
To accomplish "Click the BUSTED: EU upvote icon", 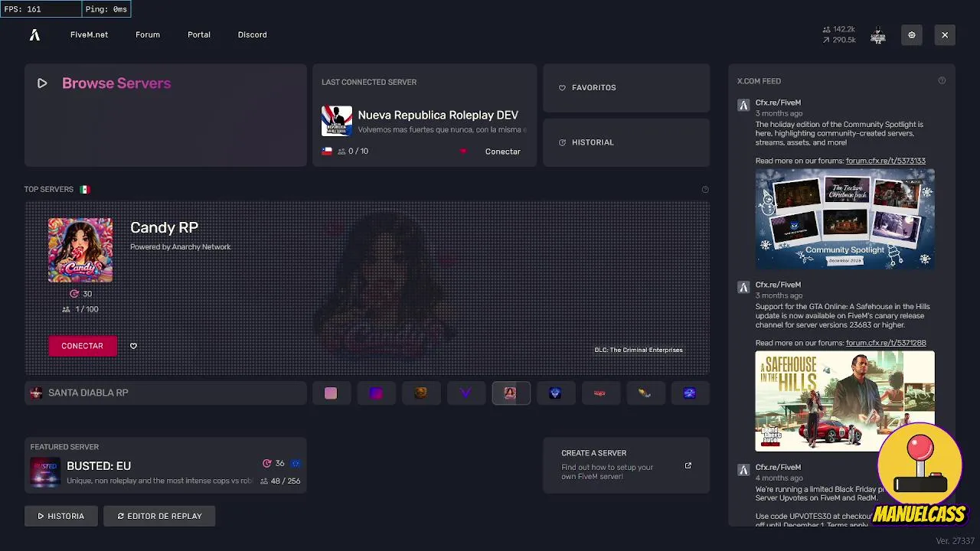I will point(267,463).
